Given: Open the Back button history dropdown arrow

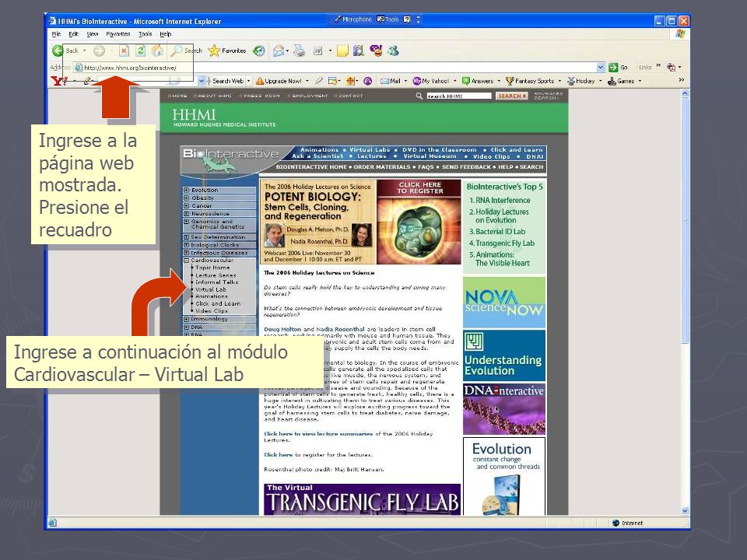Looking at the screenshot, I should (85, 51).
